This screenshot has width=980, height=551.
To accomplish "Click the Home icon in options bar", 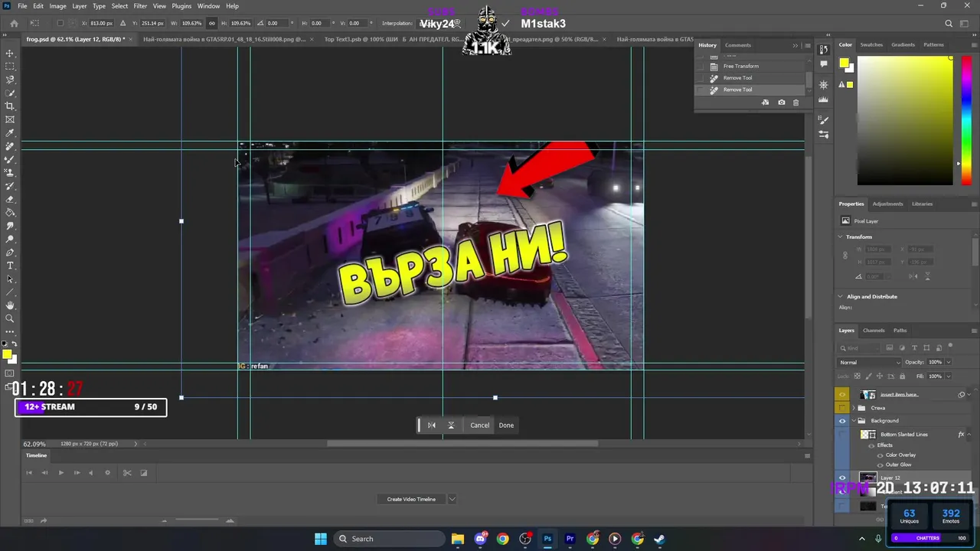I will click(x=14, y=24).
